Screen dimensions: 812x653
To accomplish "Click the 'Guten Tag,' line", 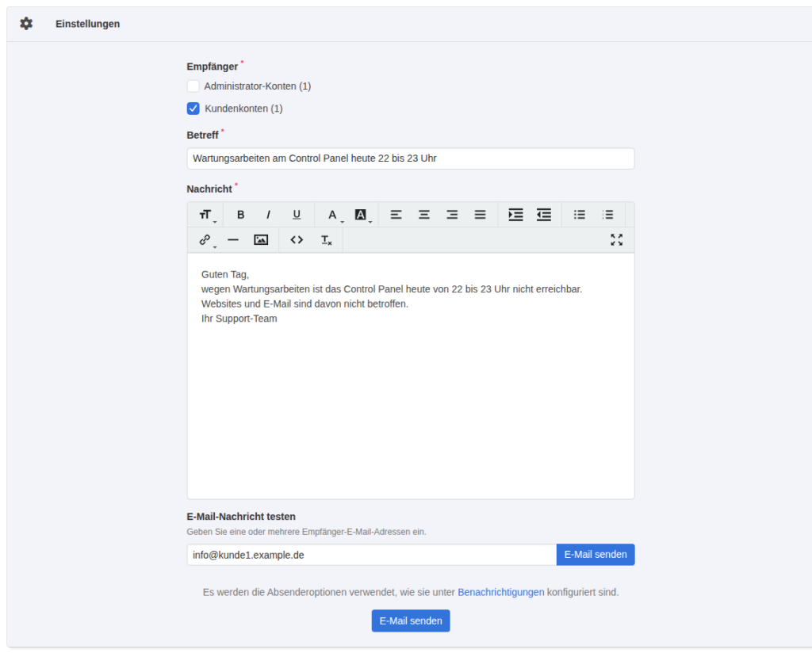I will coord(225,274).
